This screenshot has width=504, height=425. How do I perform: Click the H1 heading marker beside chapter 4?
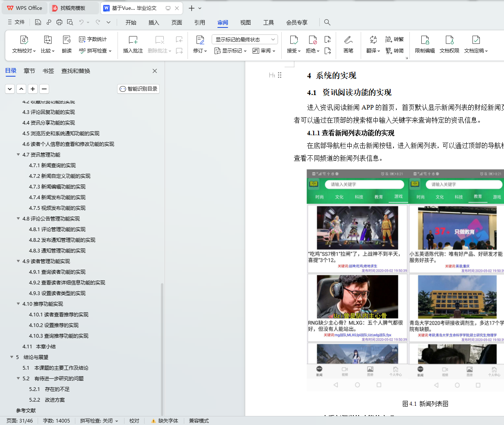click(x=272, y=75)
